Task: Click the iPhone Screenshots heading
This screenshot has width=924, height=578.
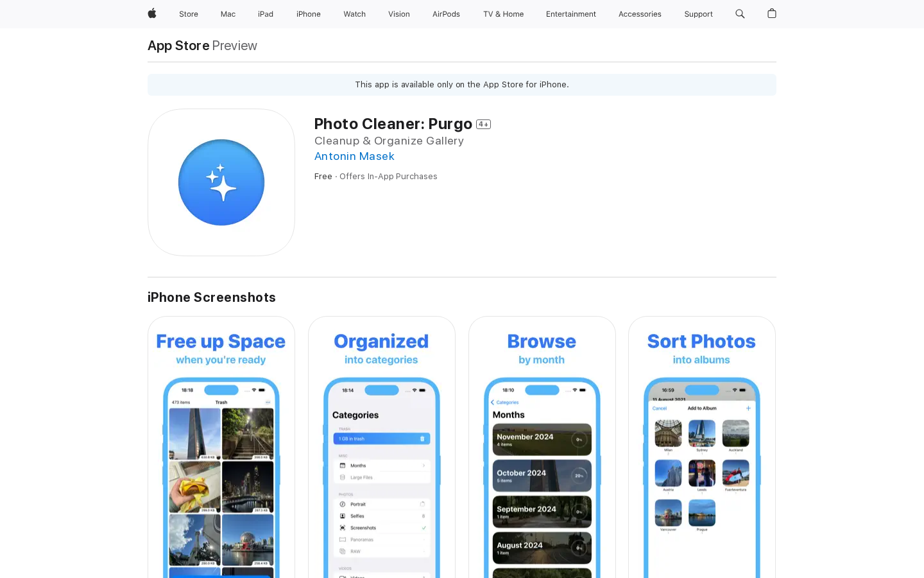Action: (212, 297)
